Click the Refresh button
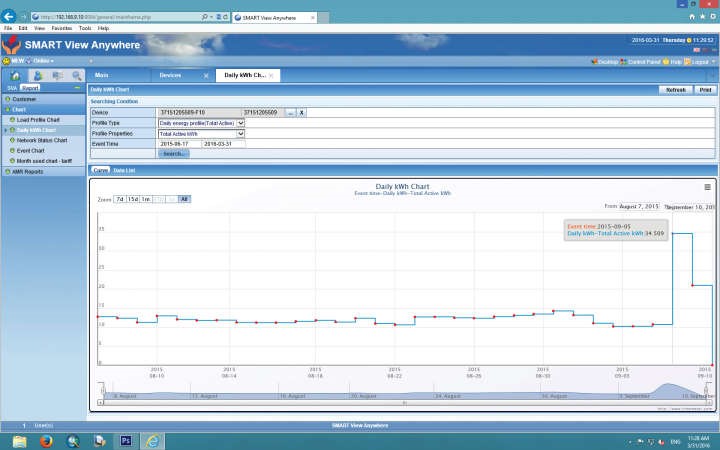 point(675,90)
